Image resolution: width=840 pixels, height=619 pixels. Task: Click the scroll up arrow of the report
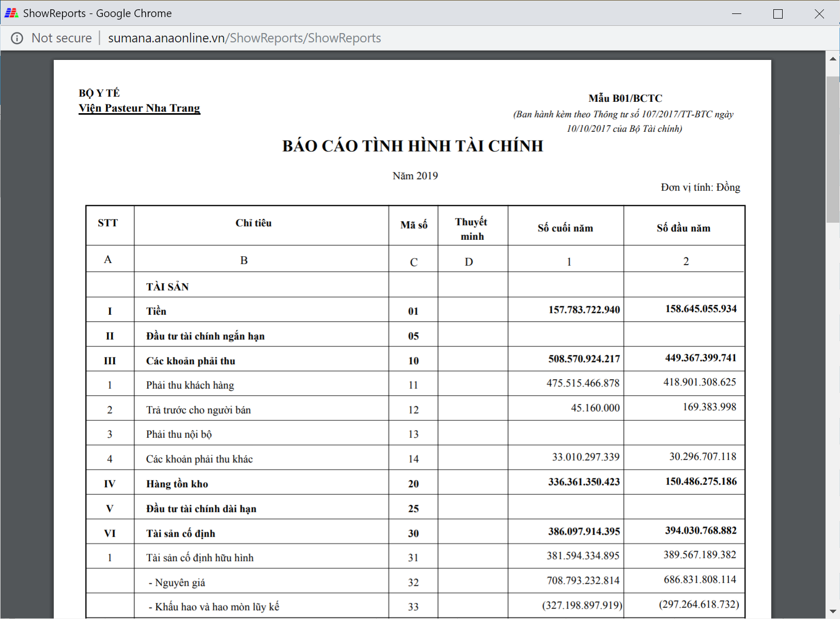(x=833, y=58)
